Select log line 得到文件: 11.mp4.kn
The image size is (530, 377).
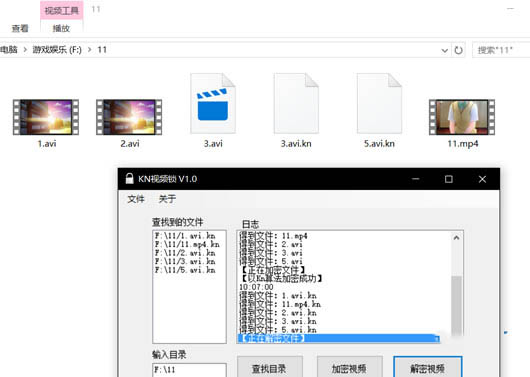click(280, 304)
